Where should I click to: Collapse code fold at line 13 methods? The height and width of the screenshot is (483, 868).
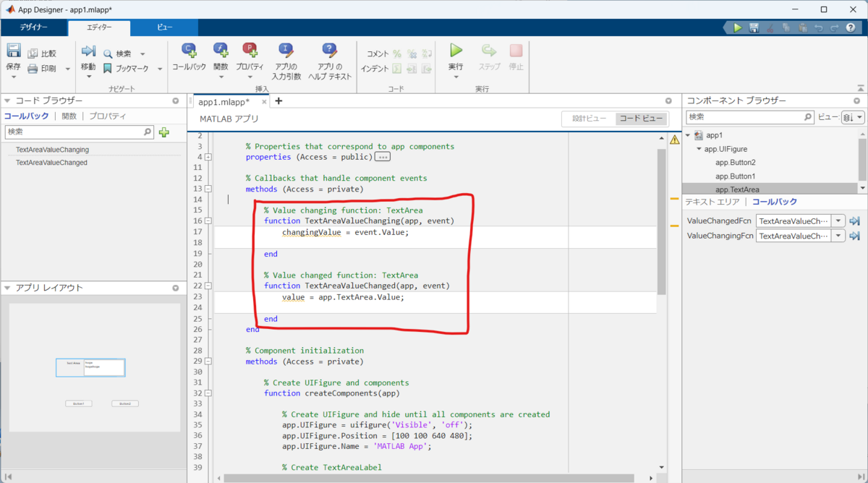(x=208, y=189)
